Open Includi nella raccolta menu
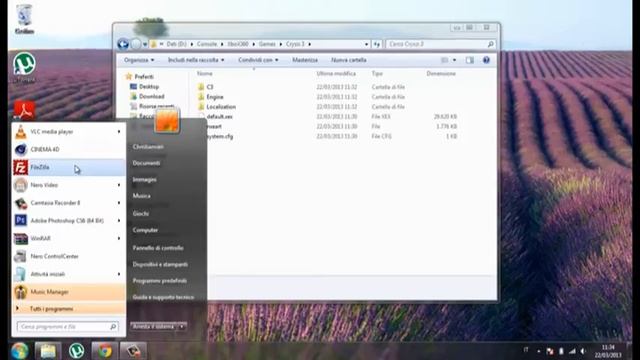The width and height of the screenshot is (640, 360). (x=196, y=60)
